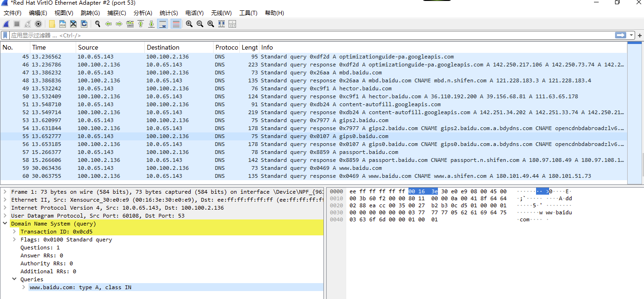644x299 pixels.
Task: Open the filter history dropdown arrow
Action: (x=631, y=36)
